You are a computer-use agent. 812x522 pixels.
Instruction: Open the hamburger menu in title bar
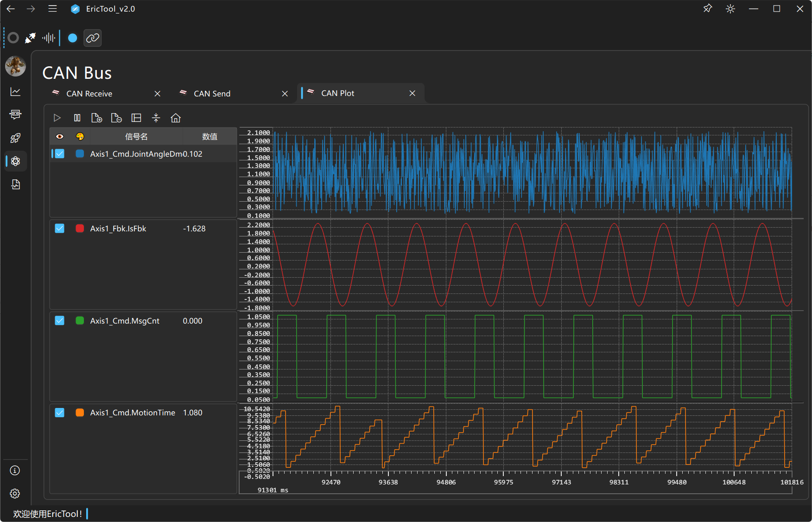point(52,9)
